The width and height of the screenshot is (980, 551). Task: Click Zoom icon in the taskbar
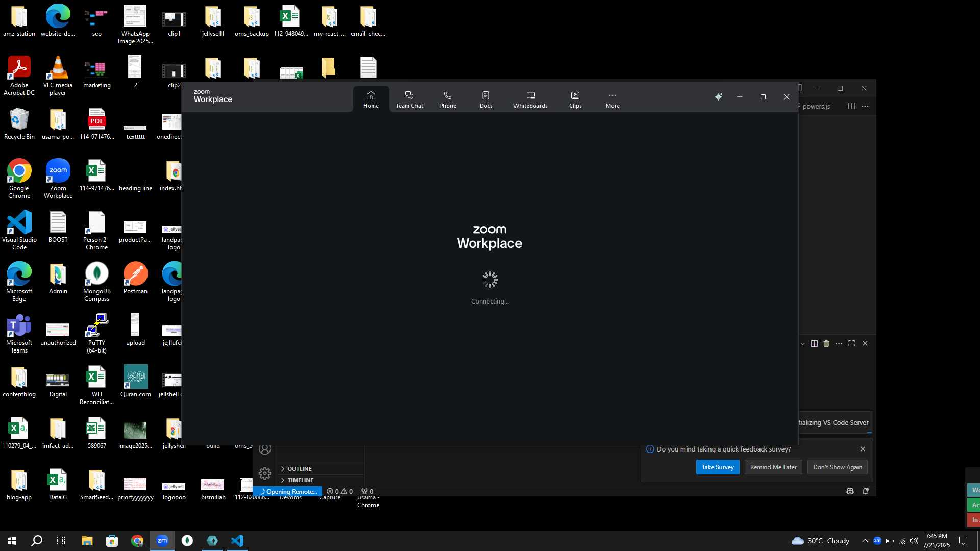click(x=162, y=541)
